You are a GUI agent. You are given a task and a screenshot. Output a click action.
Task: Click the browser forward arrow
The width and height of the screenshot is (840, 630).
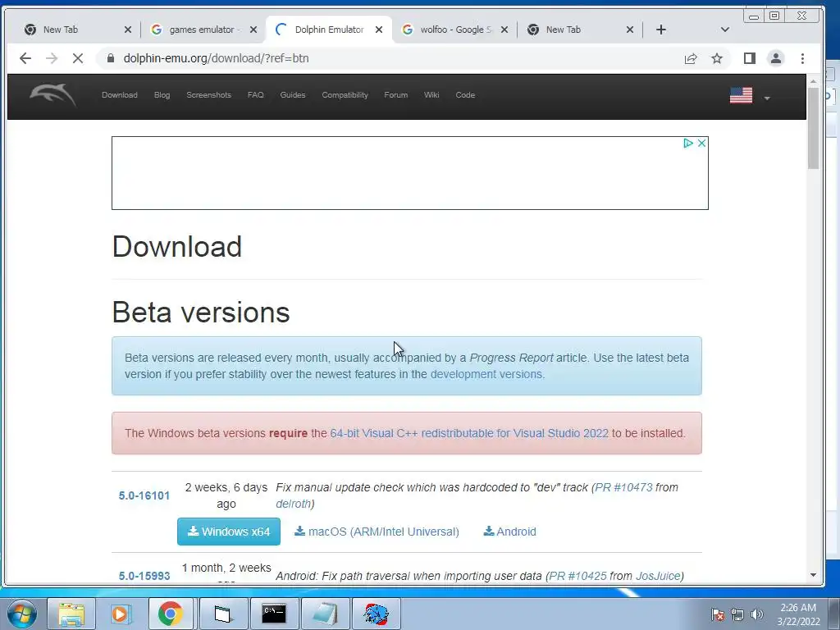(52, 58)
